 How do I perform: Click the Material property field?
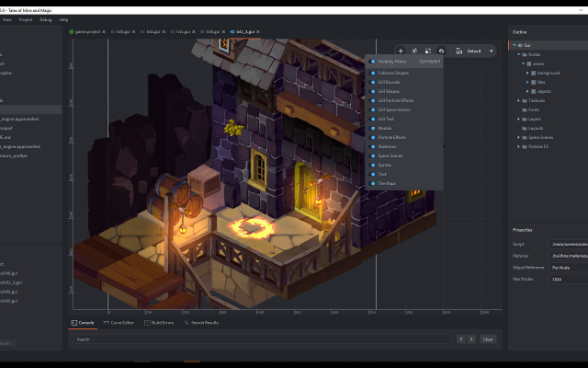pos(569,256)
